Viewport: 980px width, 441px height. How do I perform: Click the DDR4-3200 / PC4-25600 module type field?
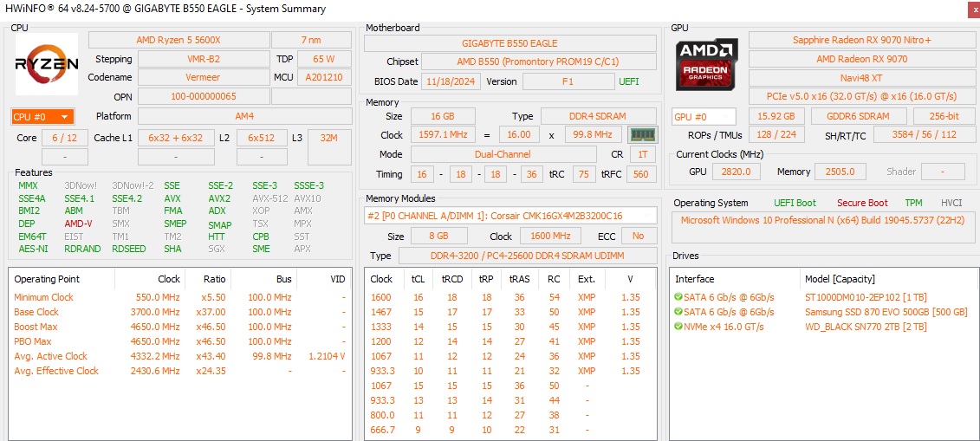[528, 256]
